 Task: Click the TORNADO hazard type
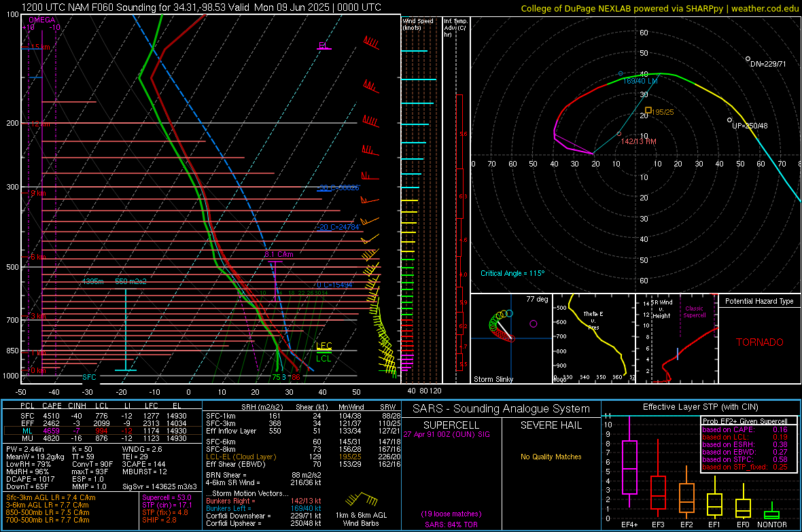tap(760, 342)
